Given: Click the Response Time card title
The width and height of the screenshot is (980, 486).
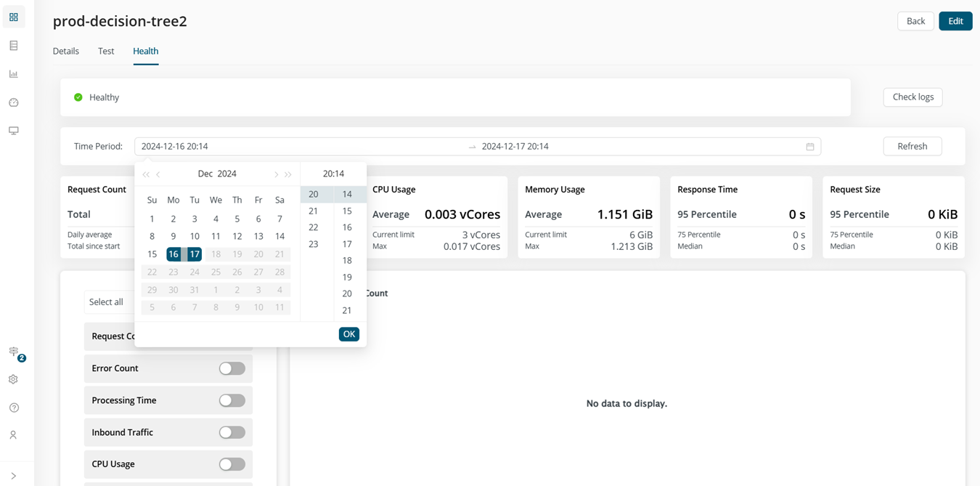Looking at the screenshot, I should 707,190.
